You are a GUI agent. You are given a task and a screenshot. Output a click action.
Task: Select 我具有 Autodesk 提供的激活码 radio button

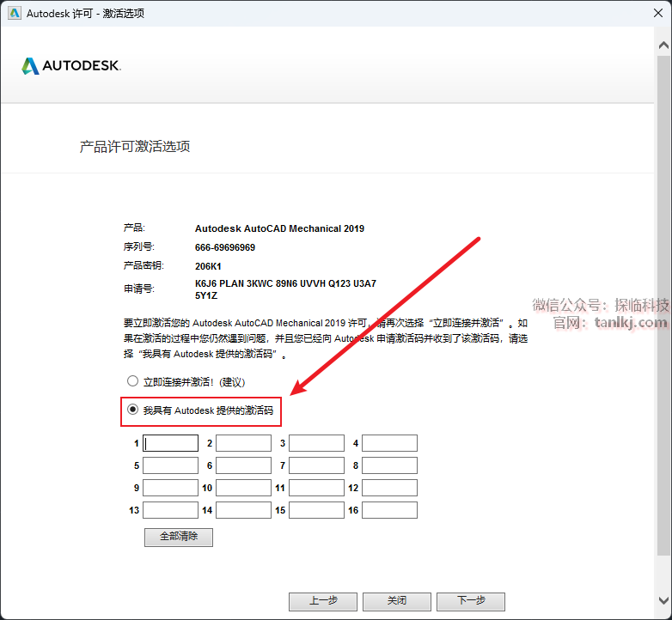click(x=132, y=410)
